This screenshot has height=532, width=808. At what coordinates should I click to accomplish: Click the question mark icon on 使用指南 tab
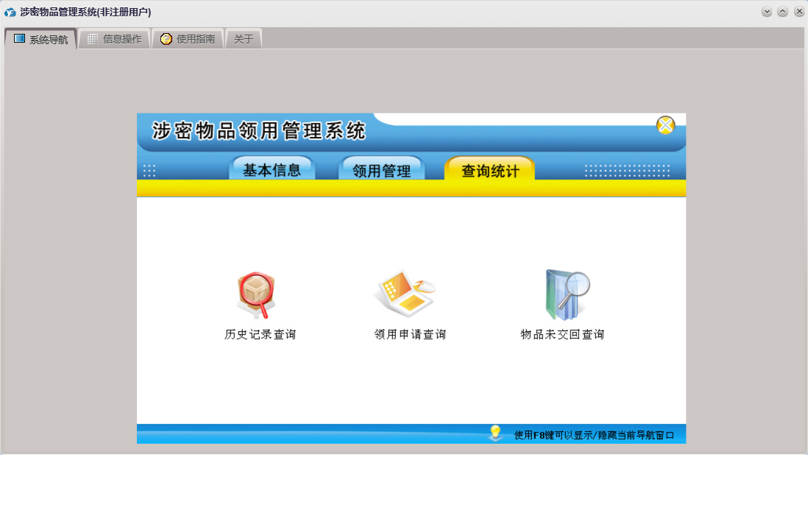(x=166, y=39)
